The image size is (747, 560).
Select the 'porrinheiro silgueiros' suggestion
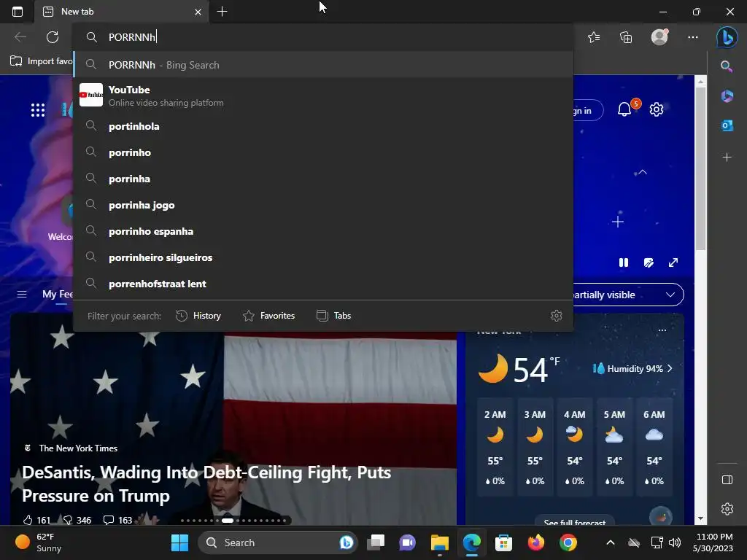click(323, 257)
